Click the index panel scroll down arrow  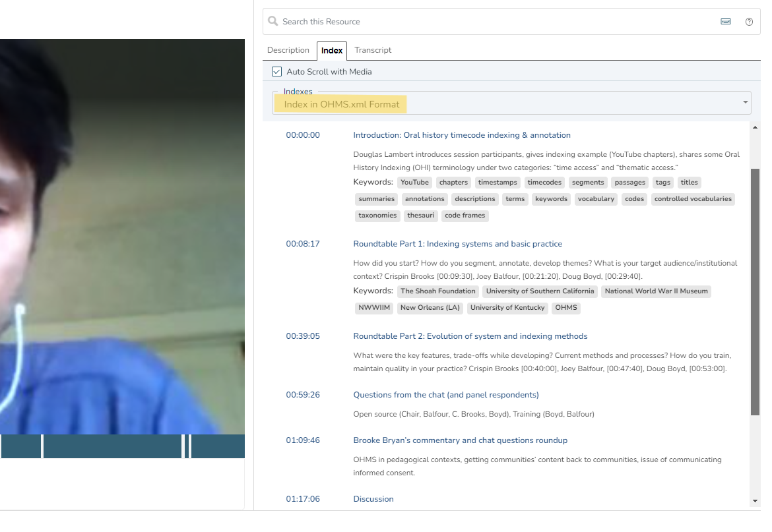[x=756, y=501]
